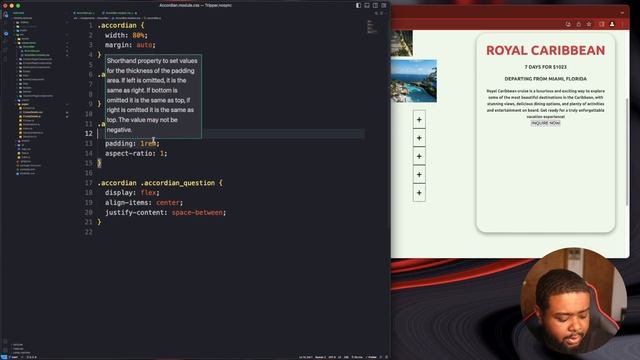This screenshot has width=640, height=360.
Task: Change indentation via Spaces: 2 in status bar
Action: 320,357
